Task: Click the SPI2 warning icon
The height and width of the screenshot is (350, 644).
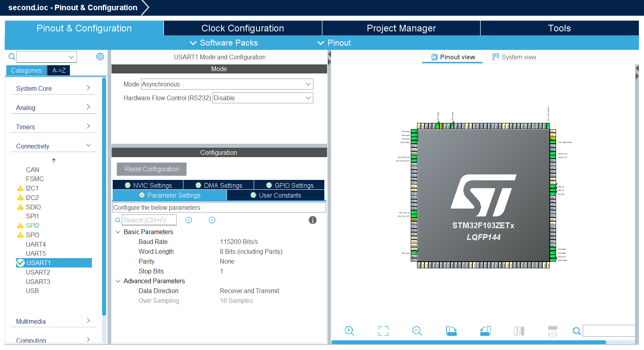Action: click(20, 225)
